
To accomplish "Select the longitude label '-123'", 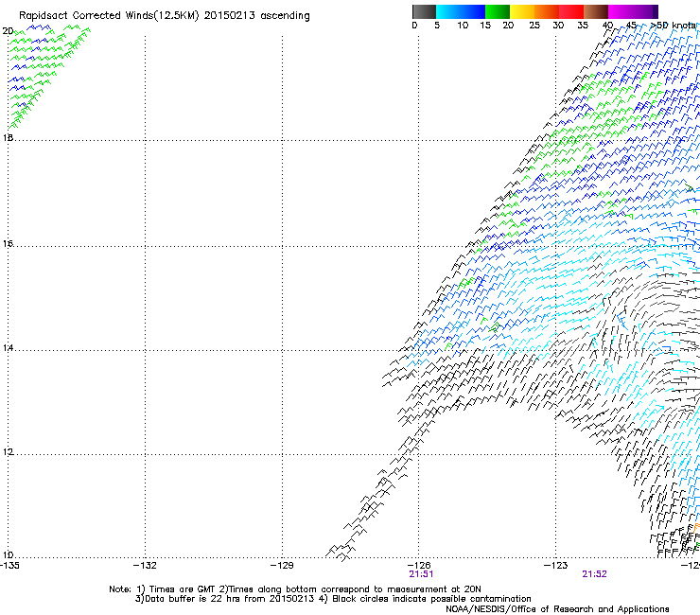I will [556, 566].
